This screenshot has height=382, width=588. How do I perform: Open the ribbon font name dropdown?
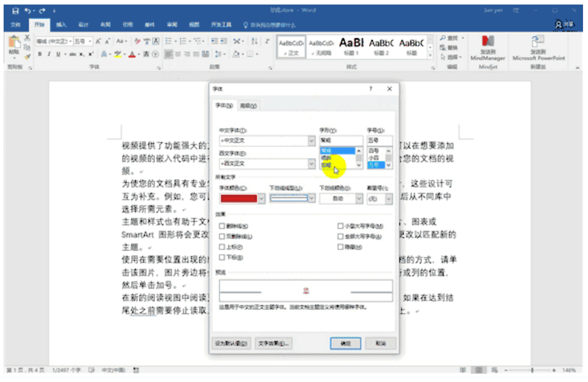(x=70, y=41)
